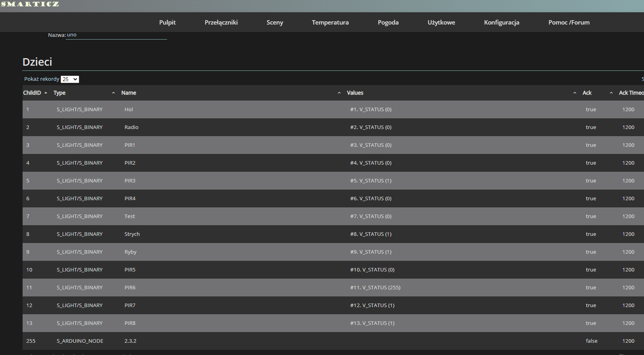Sort table by Type column
The width and height of the screenshot is (644, 355).
tap(84, 93)
